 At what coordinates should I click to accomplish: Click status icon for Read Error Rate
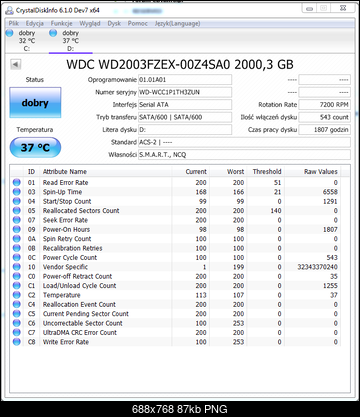pos(16,182)
